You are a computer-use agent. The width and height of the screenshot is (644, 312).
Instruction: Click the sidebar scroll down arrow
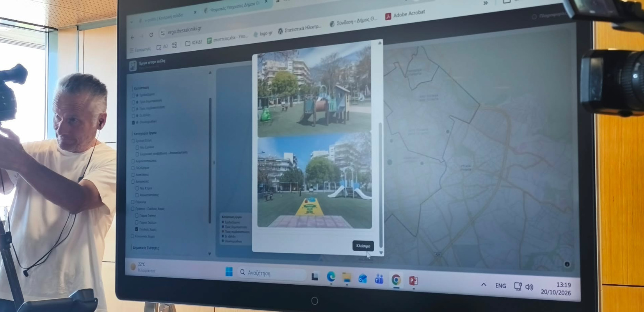pos(210,254)
